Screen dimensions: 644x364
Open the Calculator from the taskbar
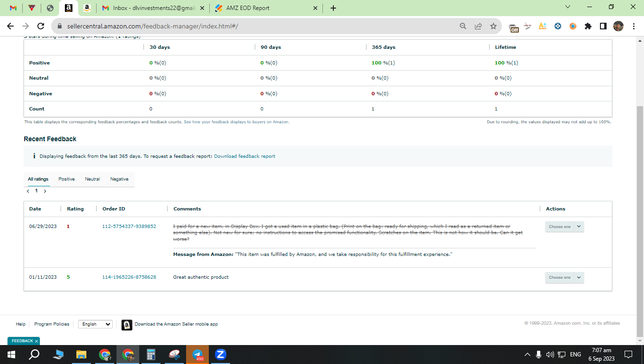(x=151, y=355)
